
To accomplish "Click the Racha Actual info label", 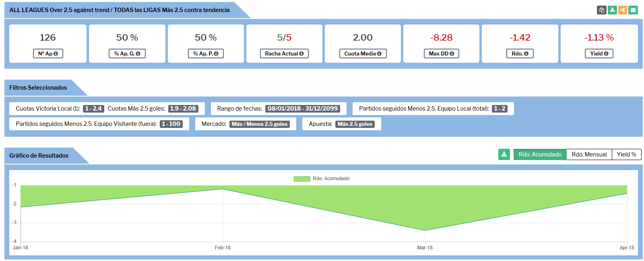I will (284, 53).
